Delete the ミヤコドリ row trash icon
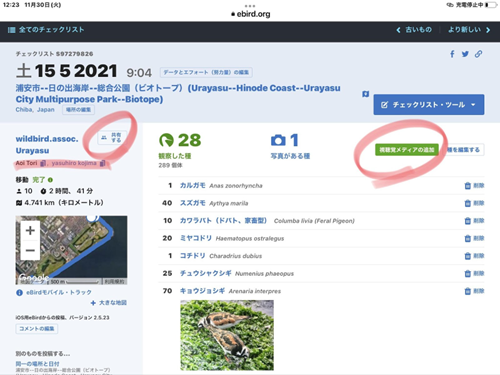Viewport: 500px width, 375px height. pos(468,238)
